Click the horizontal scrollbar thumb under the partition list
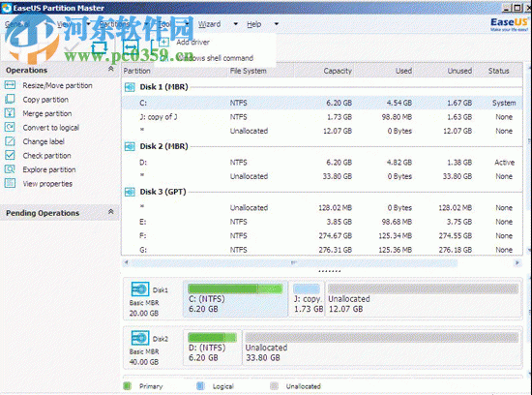Viewport: 532px width, 395px height. click(x=294, y=262)
